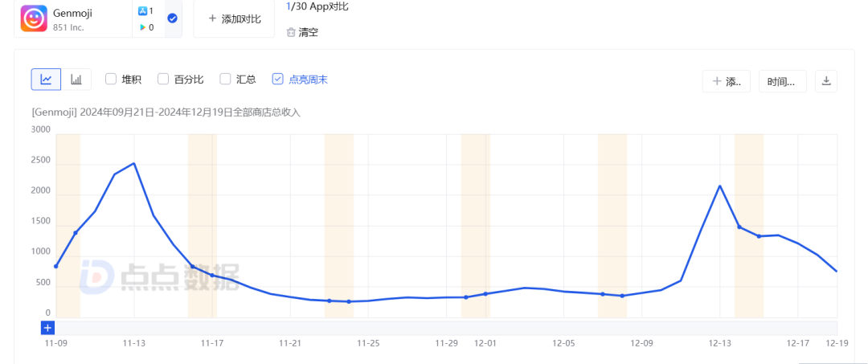
Task: Toggle the blue checkmark on Genmoji card
Action: [172, 18]
